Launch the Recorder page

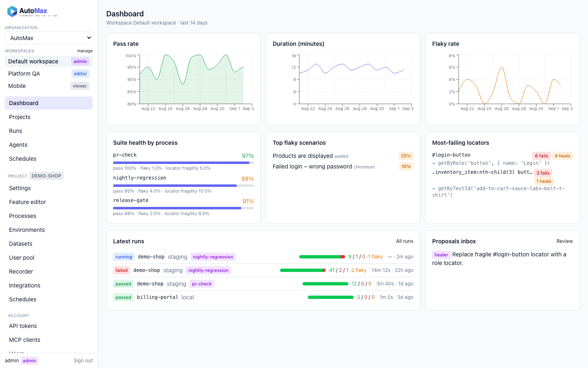point(49,272)
